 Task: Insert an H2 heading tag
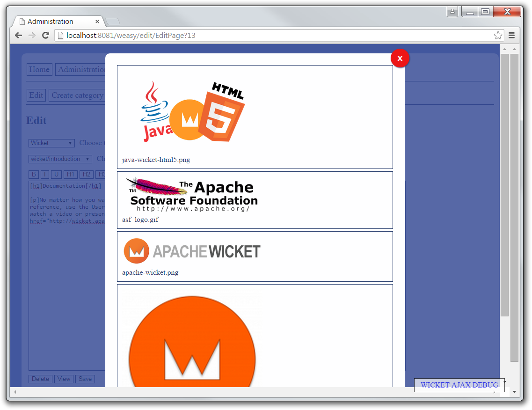(87, 174)
